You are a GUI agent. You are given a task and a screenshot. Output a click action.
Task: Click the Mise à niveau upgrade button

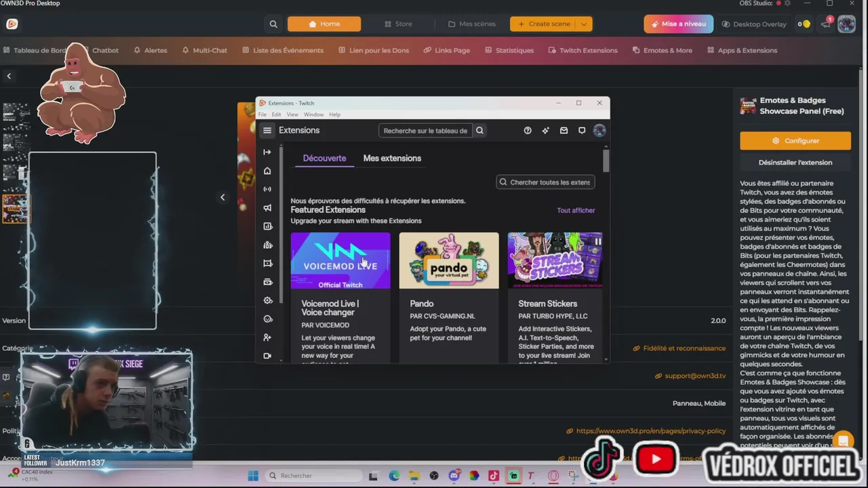[679, 24]
